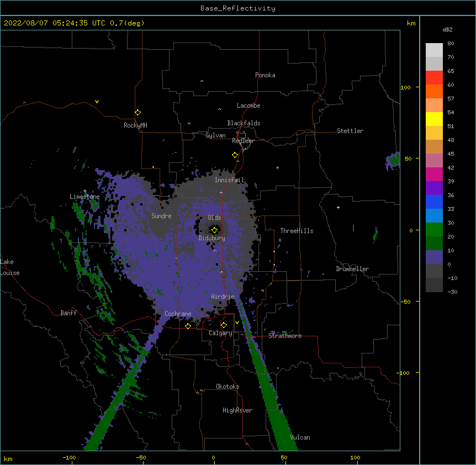Click the -100 tick on bottom axis
This screenshot has height=465, width=476.
[x=69, y=457]
